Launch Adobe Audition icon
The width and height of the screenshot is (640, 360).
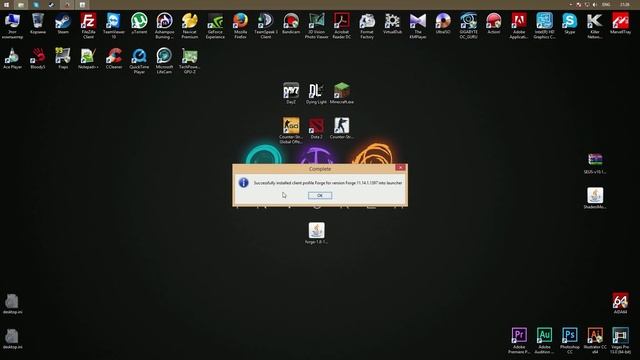544,341
